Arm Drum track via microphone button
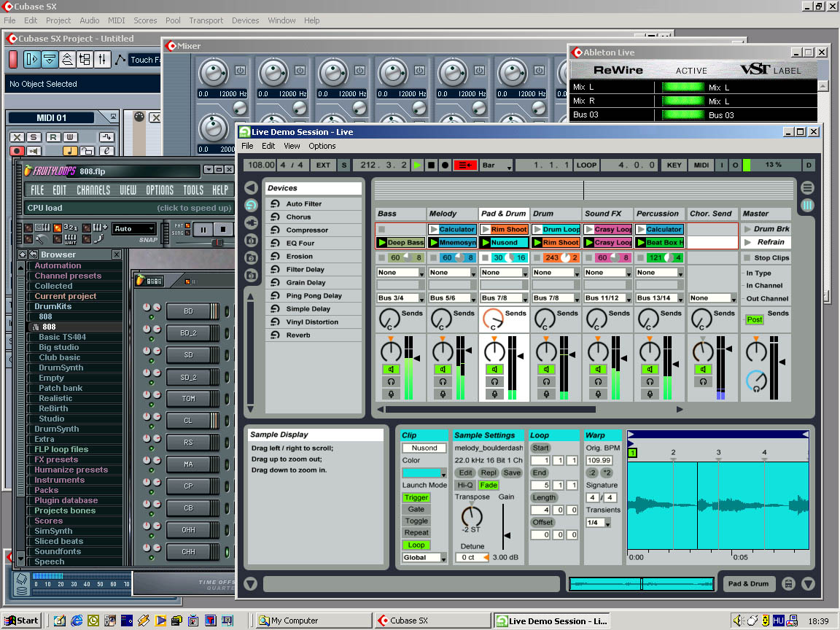Screen dimensions: 840x630 [546, 394]
